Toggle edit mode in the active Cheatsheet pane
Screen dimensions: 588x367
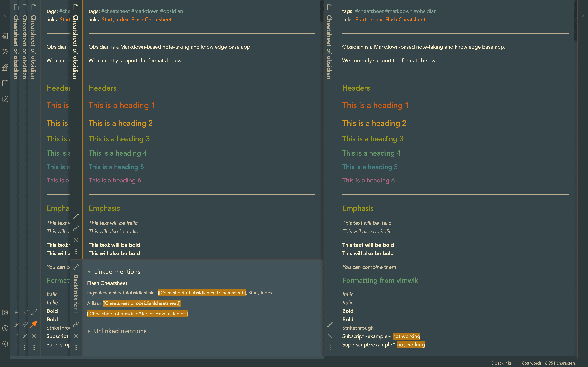pyautogui.click(x=76, y=216)
